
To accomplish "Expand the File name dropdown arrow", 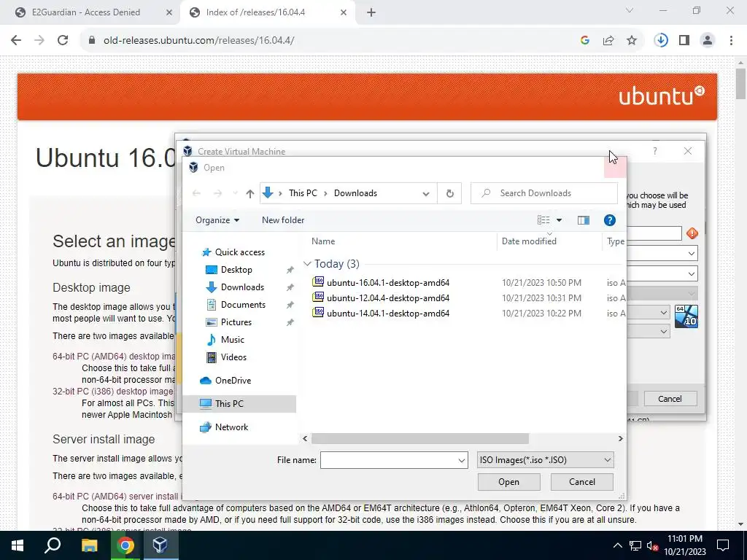I will pyautogui.click(x=461, y=460).
